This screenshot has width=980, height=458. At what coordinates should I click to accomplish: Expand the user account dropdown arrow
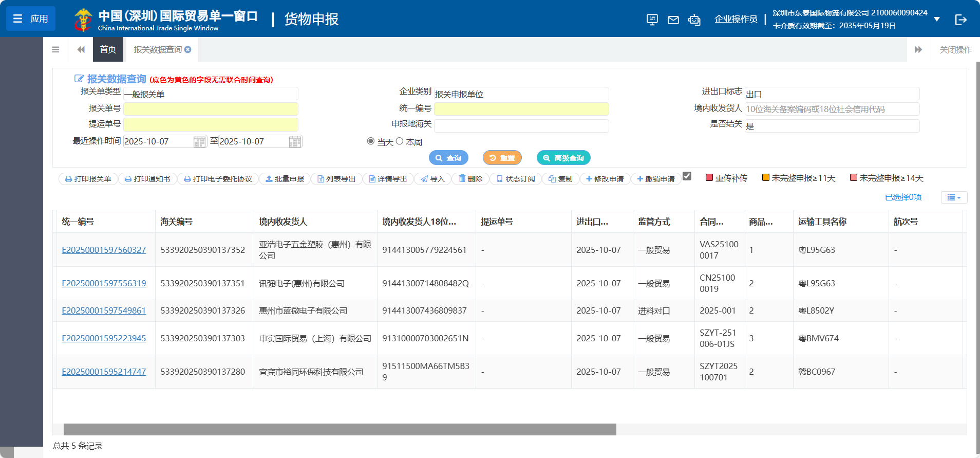[937, 20]
